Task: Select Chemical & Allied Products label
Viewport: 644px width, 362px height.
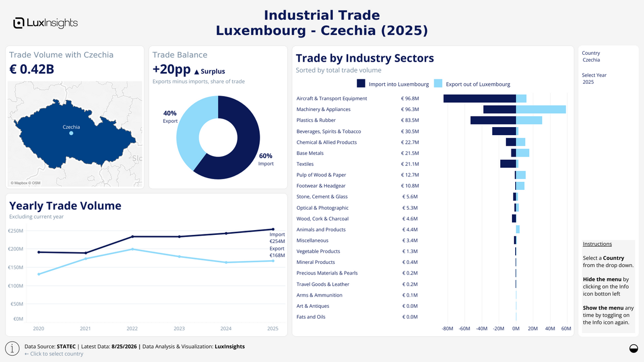Action: tap(326, 142)
